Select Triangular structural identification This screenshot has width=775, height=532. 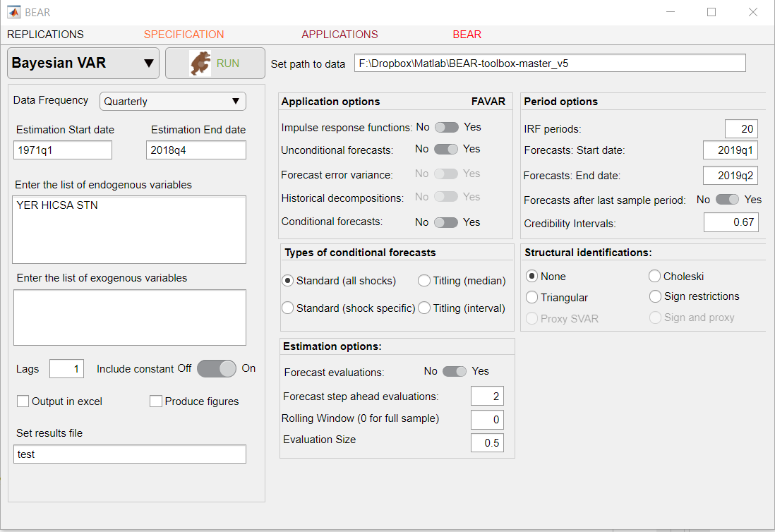click(x=531, y=297)
